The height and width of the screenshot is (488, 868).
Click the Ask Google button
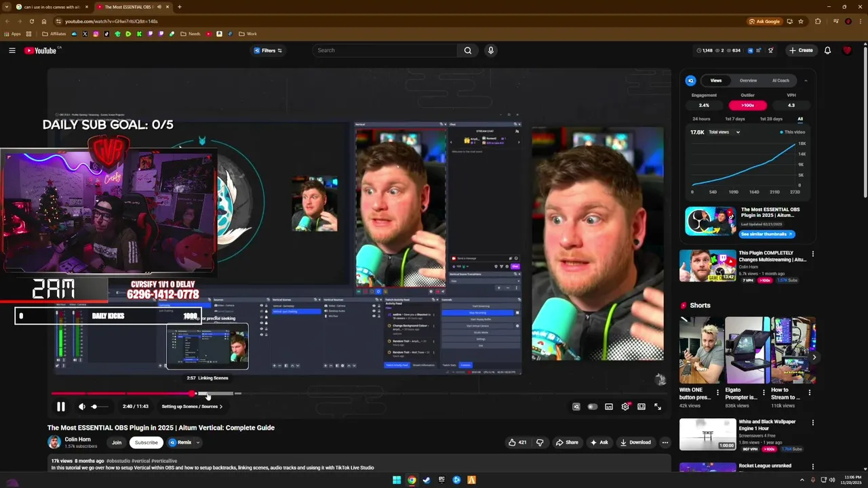(x=764, y=21)
